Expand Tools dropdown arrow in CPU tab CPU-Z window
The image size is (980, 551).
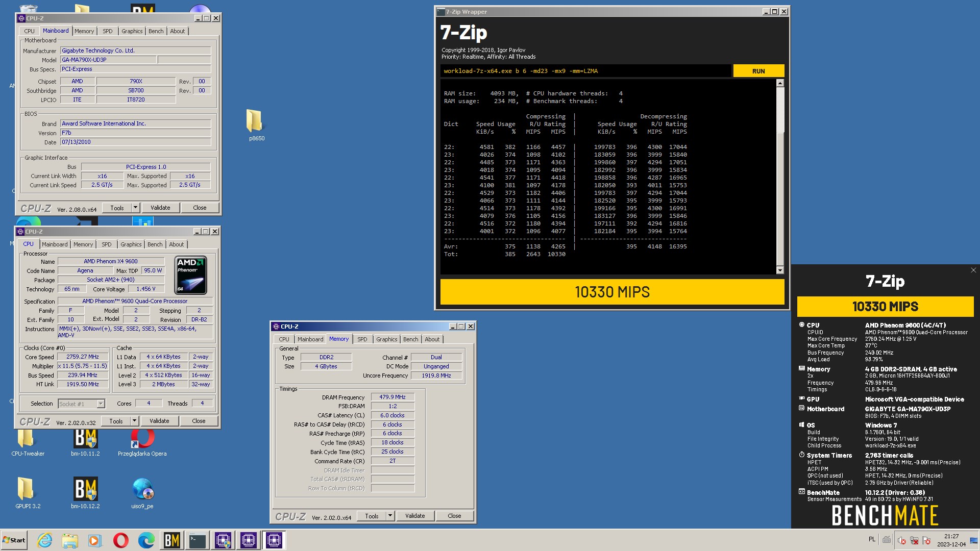[134, 421]
